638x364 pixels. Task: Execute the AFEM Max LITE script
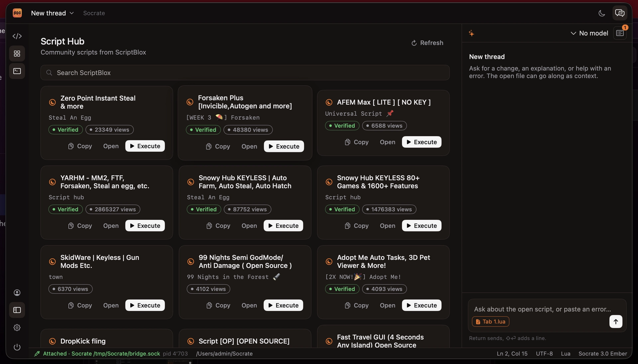click(422, 142)
